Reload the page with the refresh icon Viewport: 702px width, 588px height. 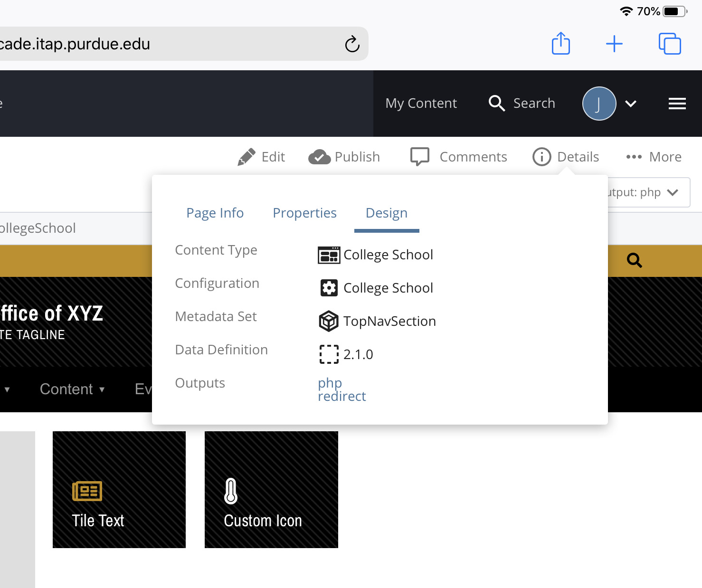pyautogui.click(x=352, y=44)
